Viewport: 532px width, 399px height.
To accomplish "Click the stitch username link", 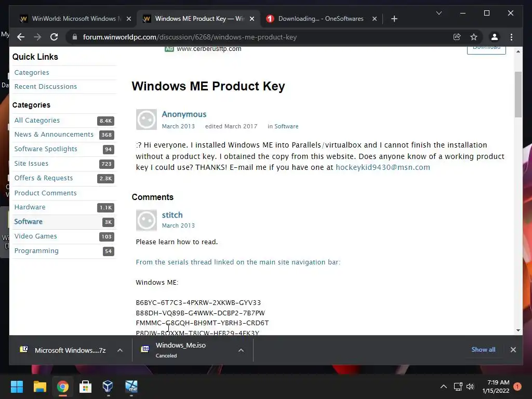I will click(x=172, y=215).
